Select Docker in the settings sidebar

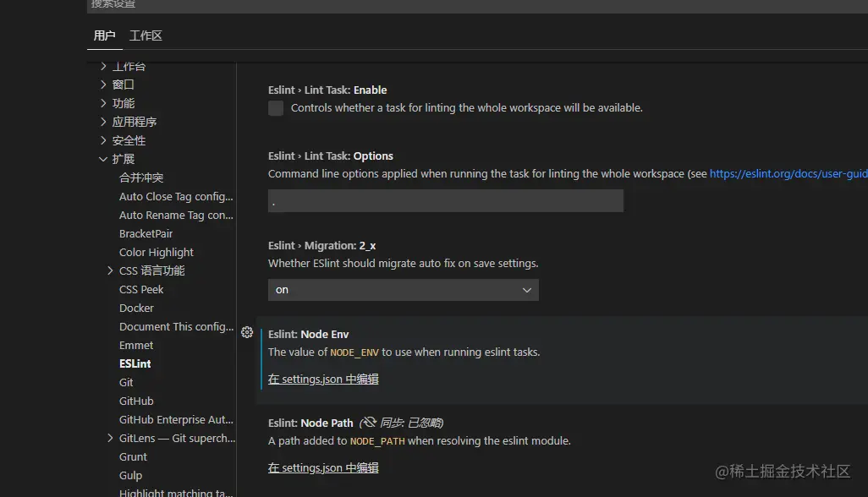(136, 308)
